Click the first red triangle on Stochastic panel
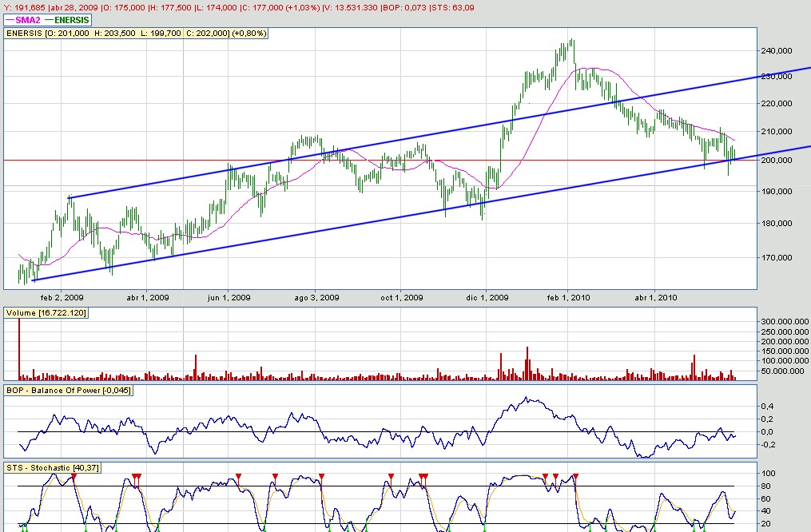 click(74, 476)
